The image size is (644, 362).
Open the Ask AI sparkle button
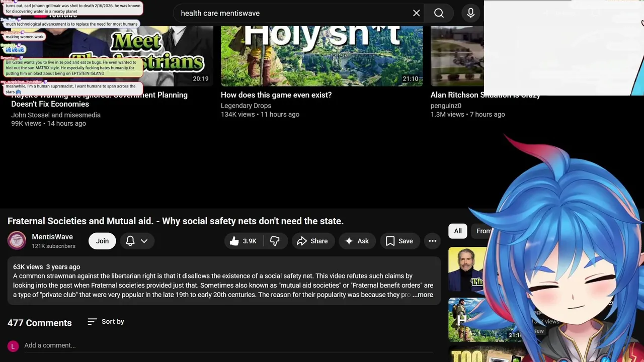coord(357,241)
